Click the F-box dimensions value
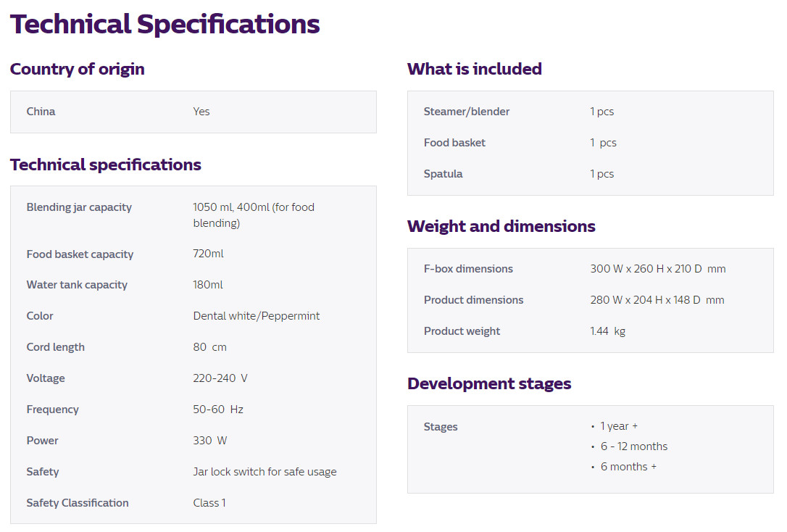 coord(657,268)
